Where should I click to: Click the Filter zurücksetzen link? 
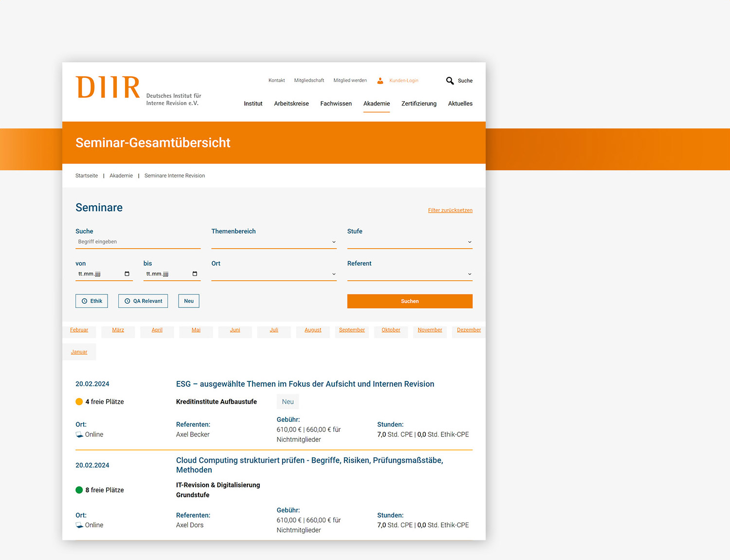(450, 210)
